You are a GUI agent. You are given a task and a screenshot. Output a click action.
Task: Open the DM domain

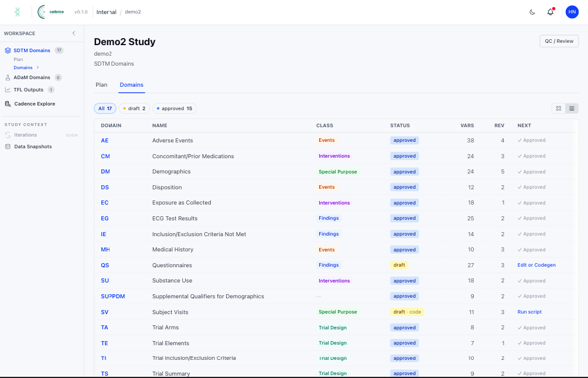click(x=105, y=172)
